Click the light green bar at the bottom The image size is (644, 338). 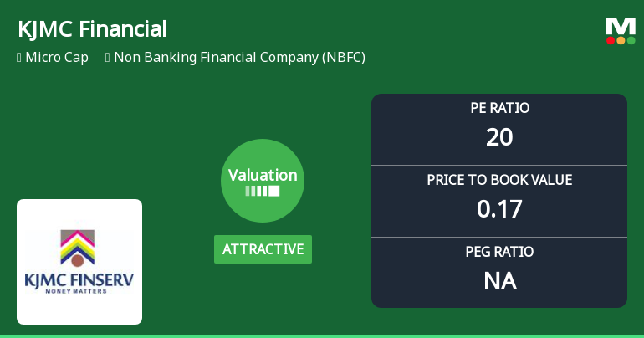tap(322, 335)
